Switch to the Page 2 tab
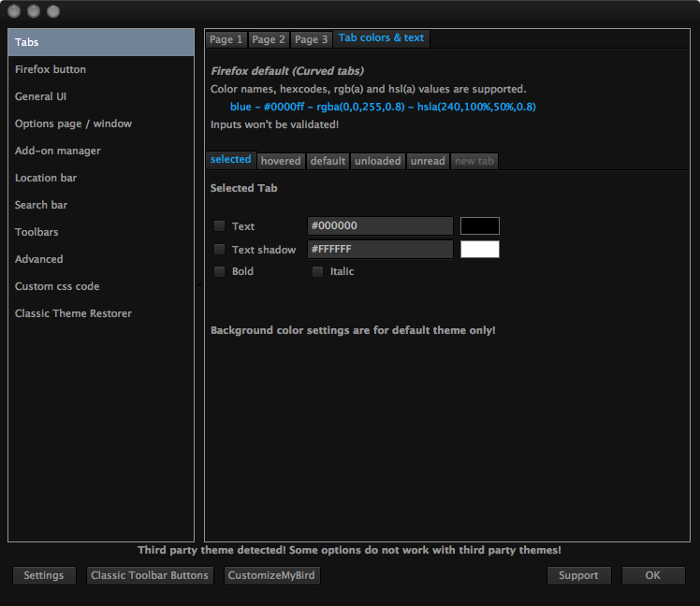Image resolution: width=700 pixels, height=606 pixels. click(269, 39)
